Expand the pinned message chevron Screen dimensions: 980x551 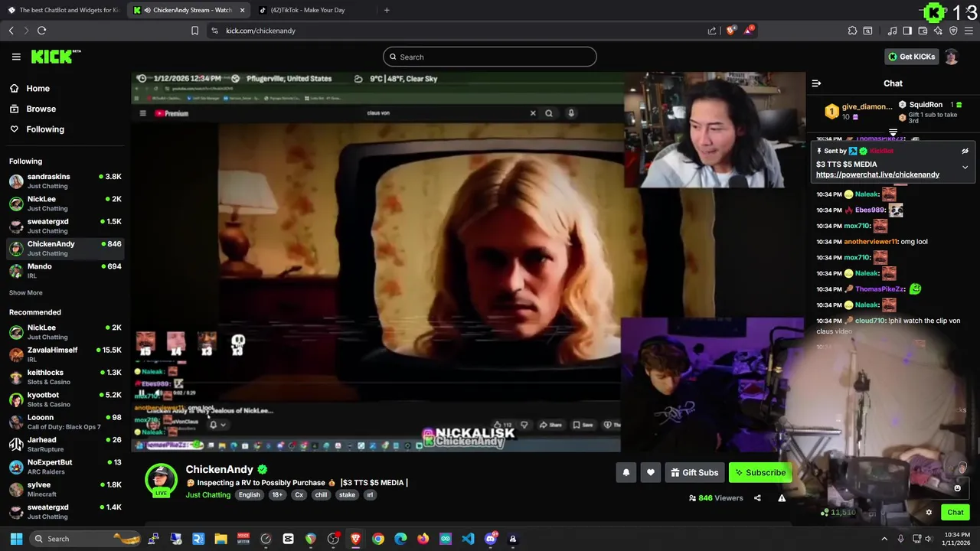point(965,167)
